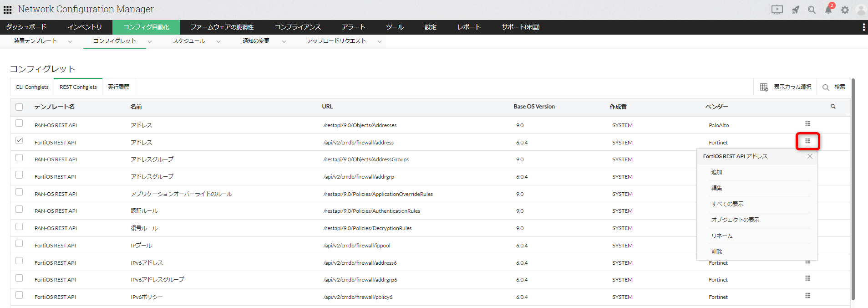The image size is (868, 308).
Task: Click the vertical scrollbar on the right
Action: [x=853, y=182]
